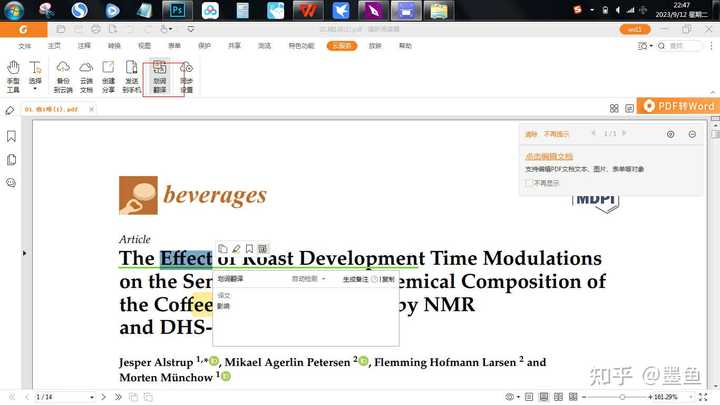Open the page thumbnails side panel
Image resolution: width=720 pixels, height=405 pixels.
11,160
